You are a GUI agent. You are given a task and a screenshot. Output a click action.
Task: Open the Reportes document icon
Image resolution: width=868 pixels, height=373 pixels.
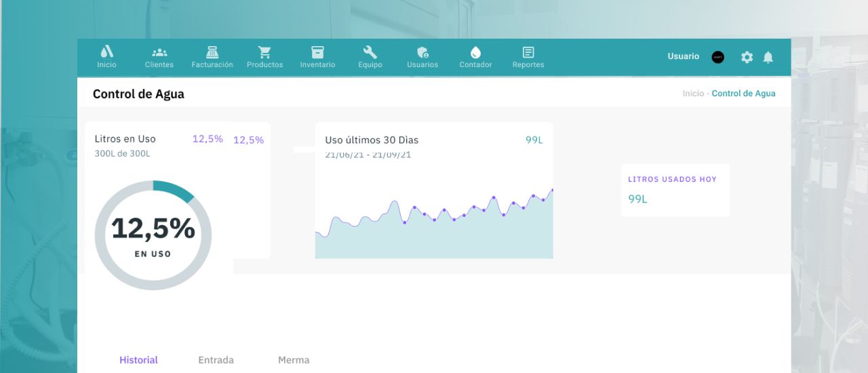click(528, 53)
